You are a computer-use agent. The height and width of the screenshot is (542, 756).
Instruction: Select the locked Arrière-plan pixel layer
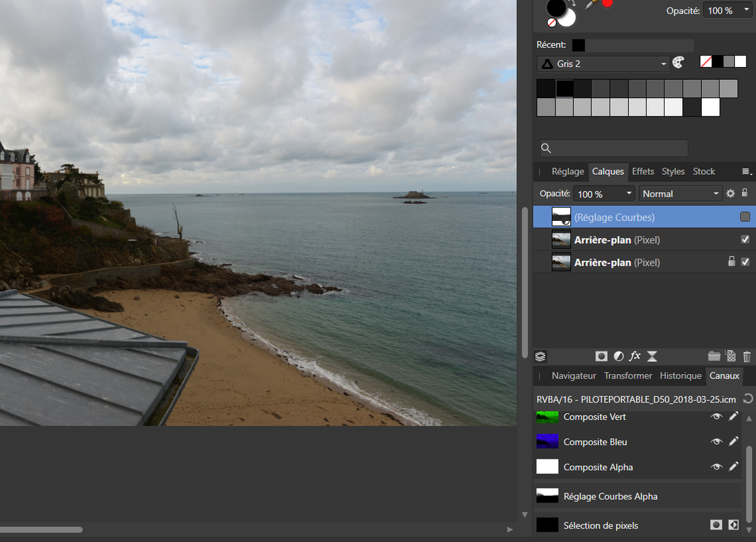pyautogui.click(x=644, y=262)
